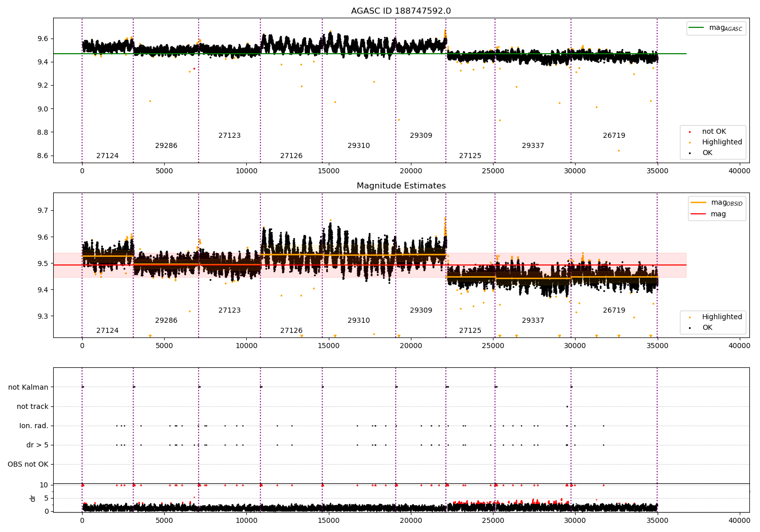Viewport: 760px width, 532px height.
Task: Click OBSID label 27125 in middle plot
Action: click(x=470, y=331)
